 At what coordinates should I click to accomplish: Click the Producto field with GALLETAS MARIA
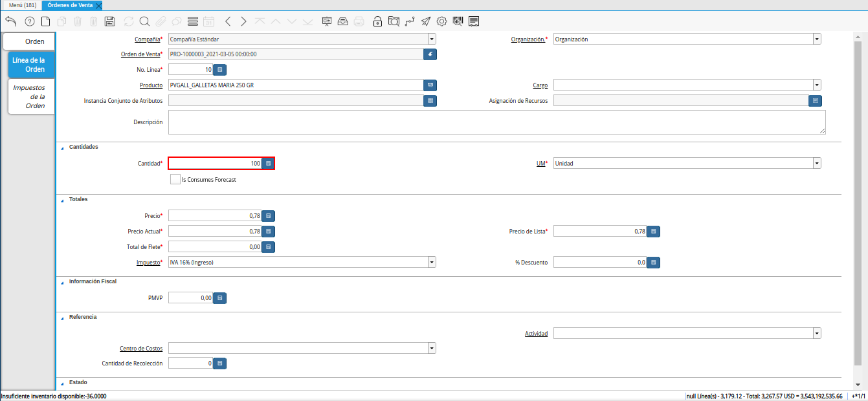point(296,85)
